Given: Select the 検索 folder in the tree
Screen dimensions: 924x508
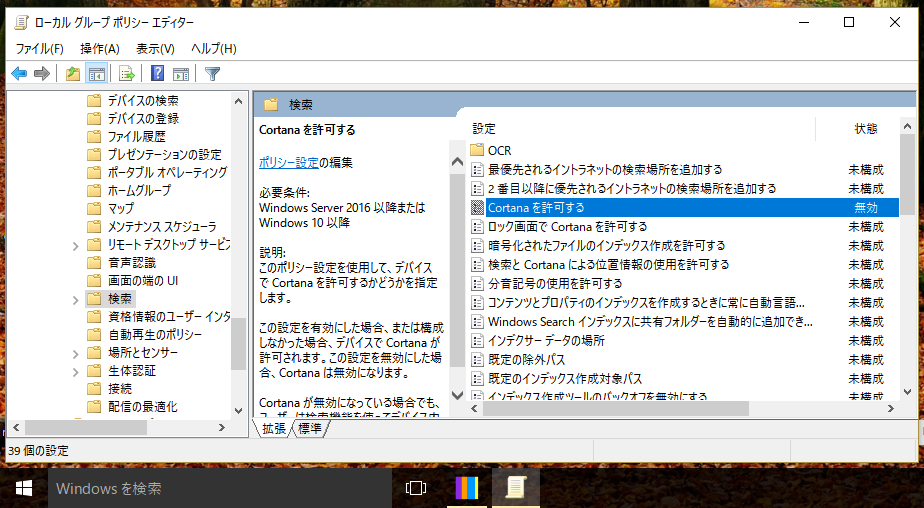Looking at the screenshot, I should [x=120, y=299].
